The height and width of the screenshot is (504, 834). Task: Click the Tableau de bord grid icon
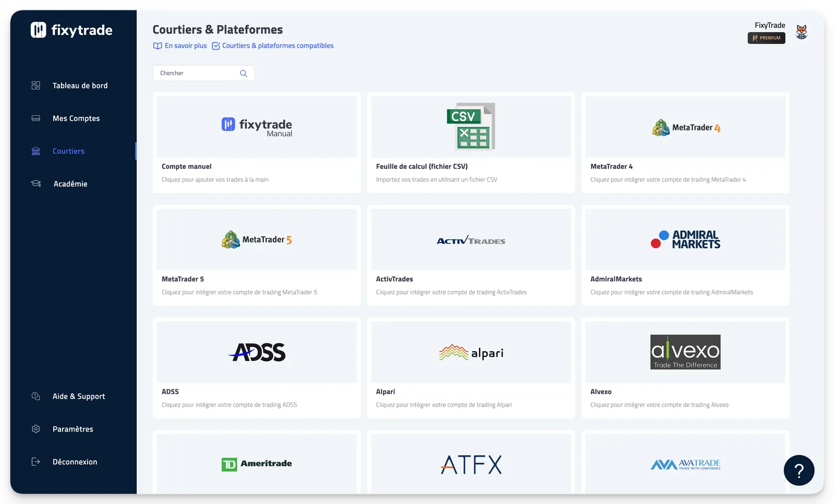[36, 85]
